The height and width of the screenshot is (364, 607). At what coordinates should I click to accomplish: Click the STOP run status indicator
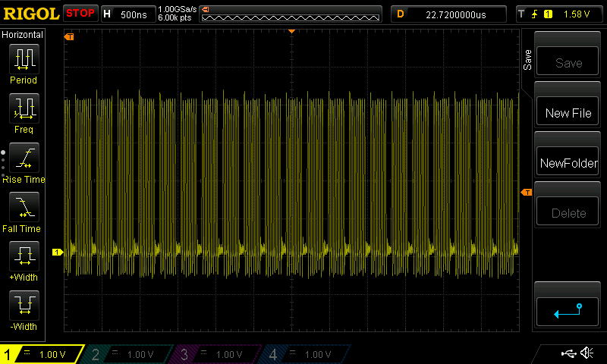click(x=80, y=14)
